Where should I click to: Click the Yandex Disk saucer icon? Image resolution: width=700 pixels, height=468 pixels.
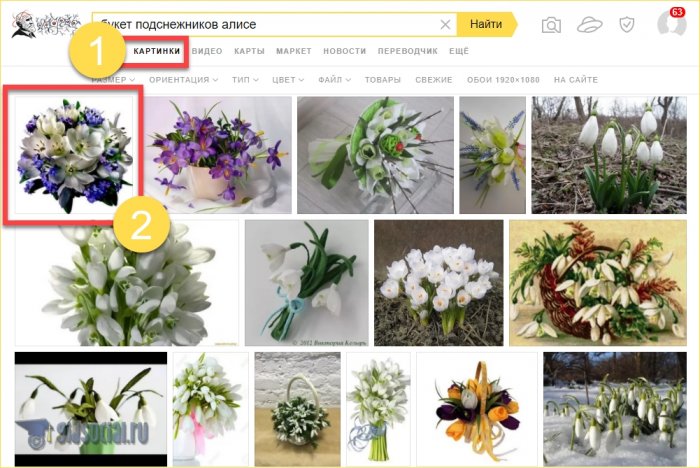(x=589, y=25)
